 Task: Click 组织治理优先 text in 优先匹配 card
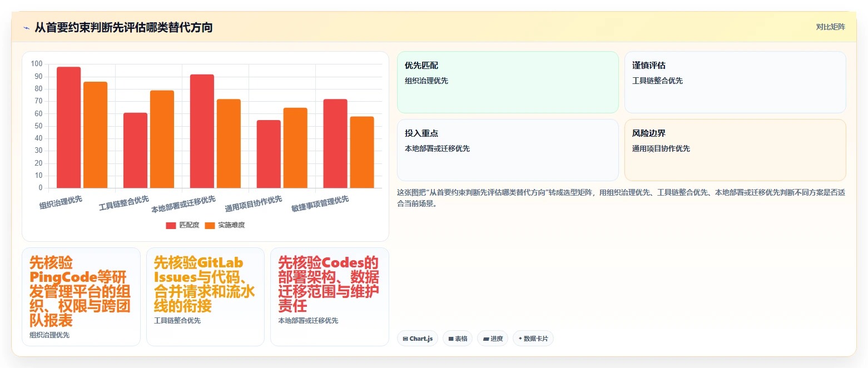(x=426, y=81)
